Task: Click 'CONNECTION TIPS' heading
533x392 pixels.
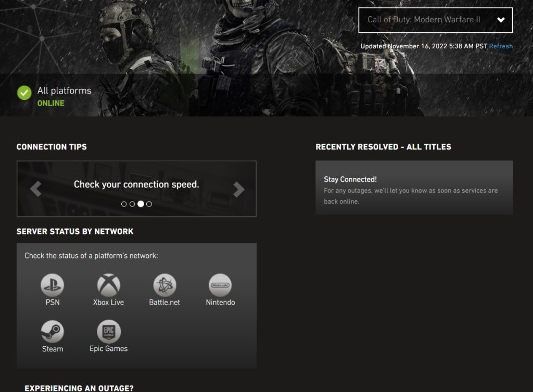Action: [x=52, y=147]
